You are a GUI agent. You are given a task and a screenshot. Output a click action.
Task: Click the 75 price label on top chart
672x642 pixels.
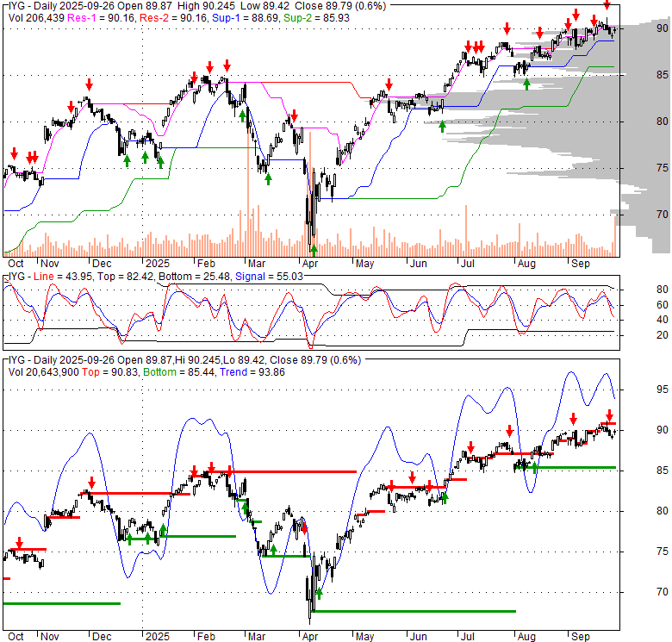pyautogui.click(x=663, y=168)
